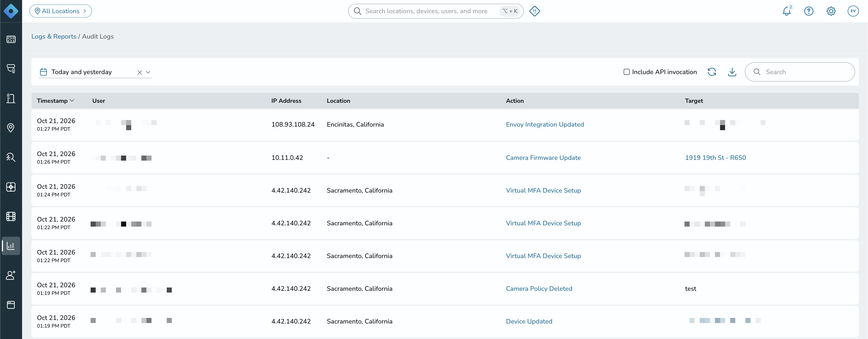This screenshot has width=868, height=339.
Task: Select the Encinitas, California location cell
Action: click(355, 124)
